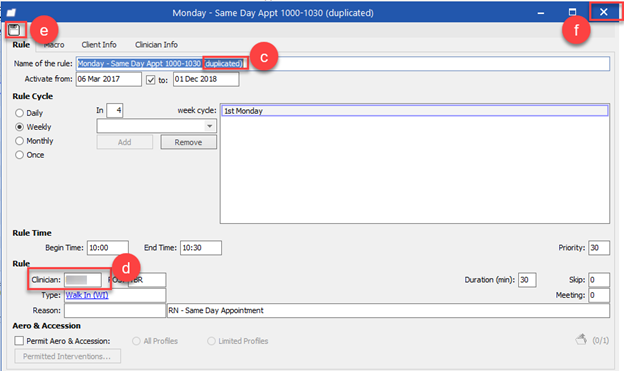Edit the End Time field

(201, 248)
